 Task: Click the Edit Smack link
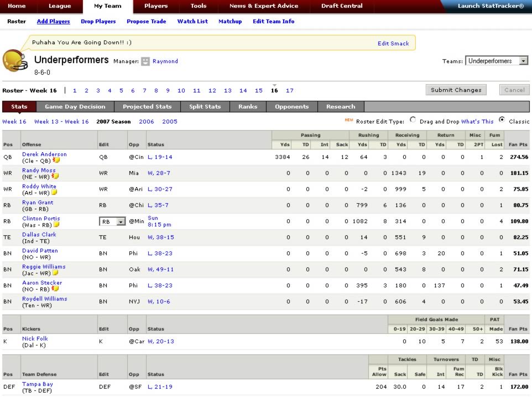[393, 44]
